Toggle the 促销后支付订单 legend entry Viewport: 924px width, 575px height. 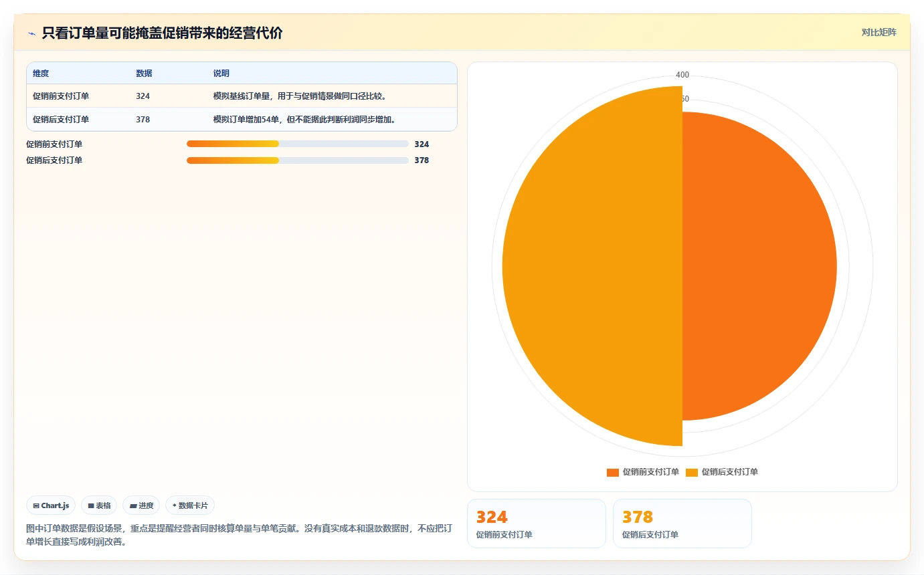click(722, 472)
